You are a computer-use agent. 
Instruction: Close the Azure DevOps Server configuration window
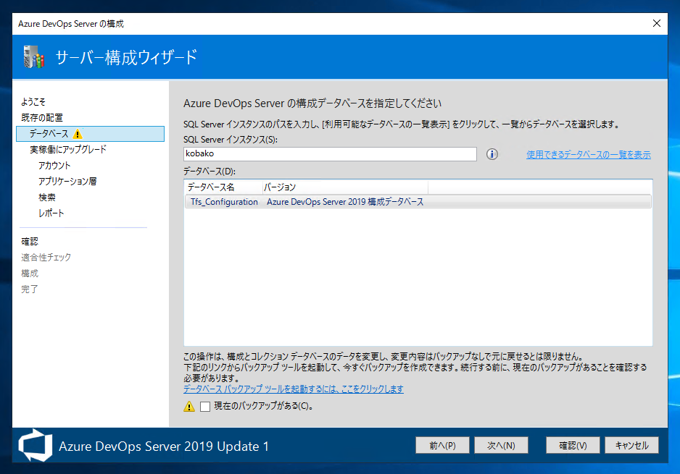pos(657,23)
